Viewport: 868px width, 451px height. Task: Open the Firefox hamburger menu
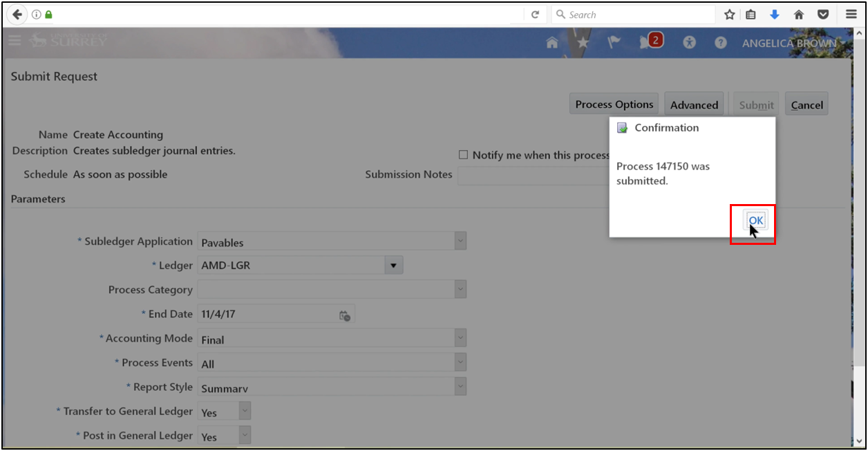[851, 14]
